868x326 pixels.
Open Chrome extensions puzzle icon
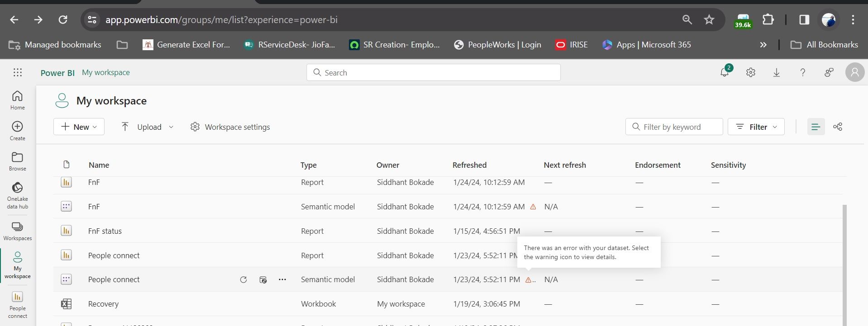click(x=768, y=19)
